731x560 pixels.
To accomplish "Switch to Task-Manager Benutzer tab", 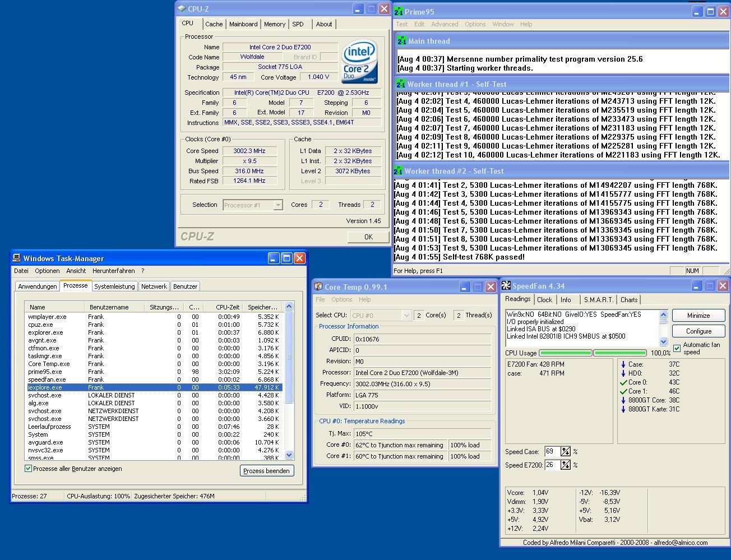I will [x=185, y=286].
